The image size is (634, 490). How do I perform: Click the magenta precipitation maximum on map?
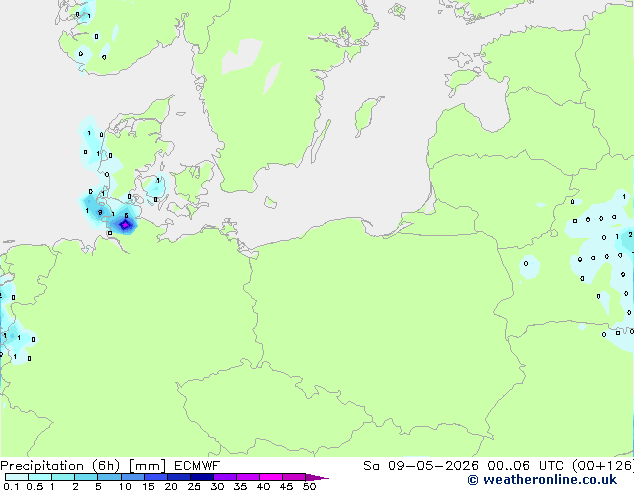[125, 225]
